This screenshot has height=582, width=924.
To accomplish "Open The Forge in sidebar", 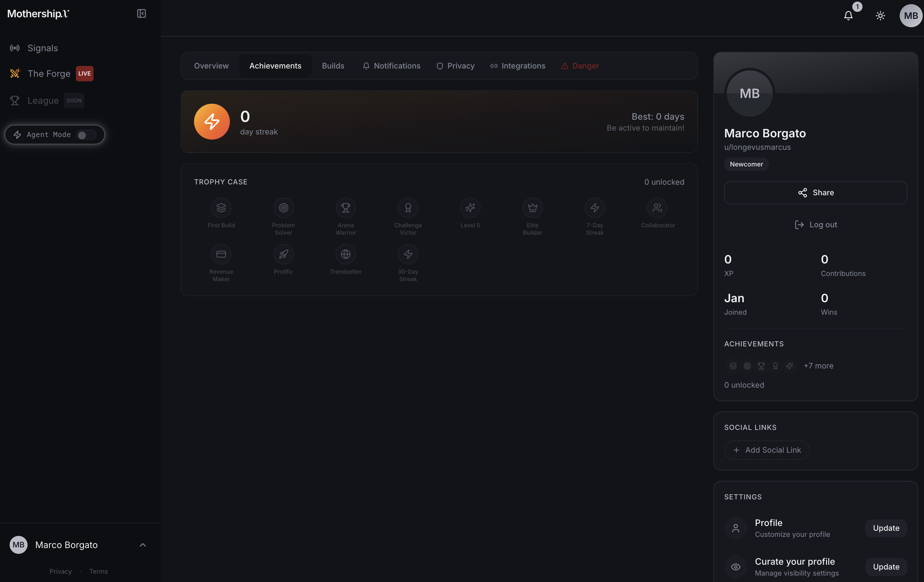I will (49, 74).
